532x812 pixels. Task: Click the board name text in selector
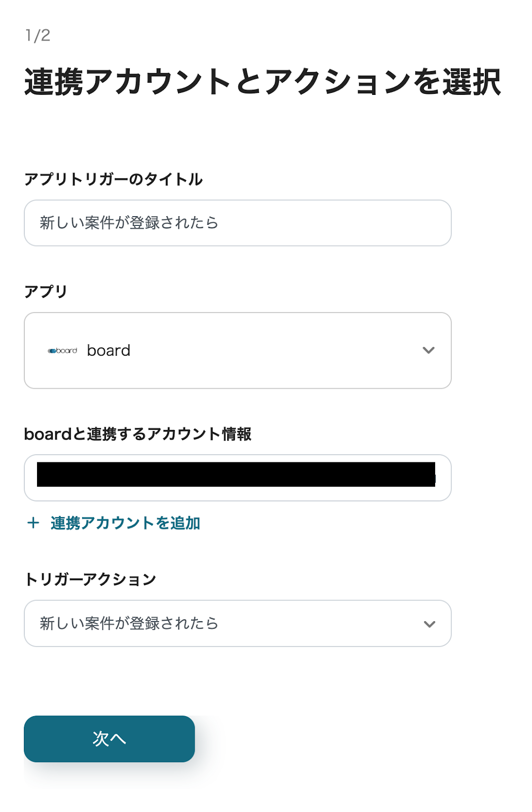click(x=109, y=351)
